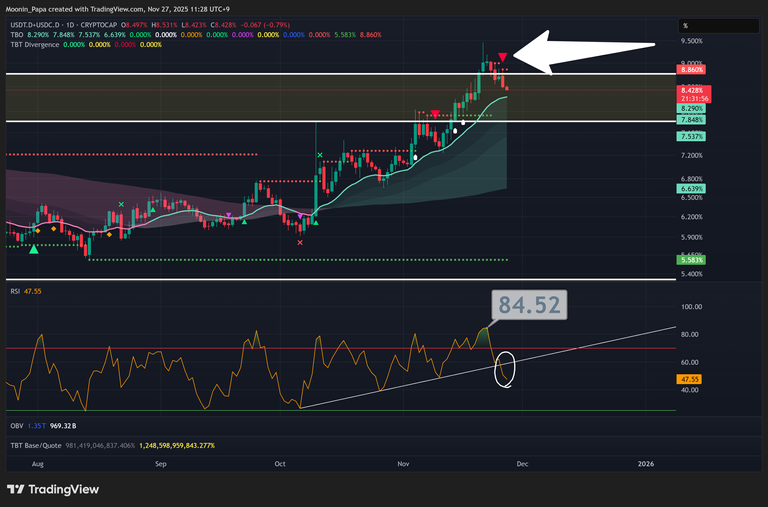768x507 pixels.
Task: Click the red down-triangle at the November breakout
Action: point(434,114)
